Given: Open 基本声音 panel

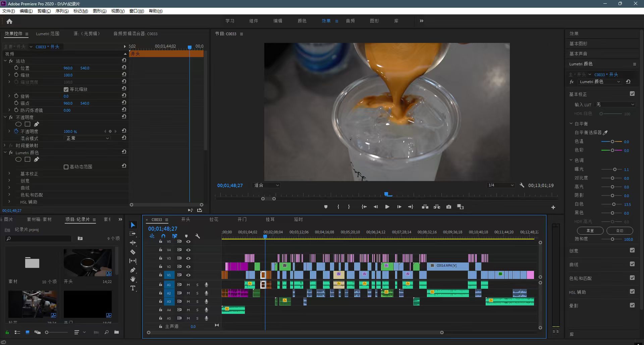Looking at the screenshot, I should pos(578,54).
